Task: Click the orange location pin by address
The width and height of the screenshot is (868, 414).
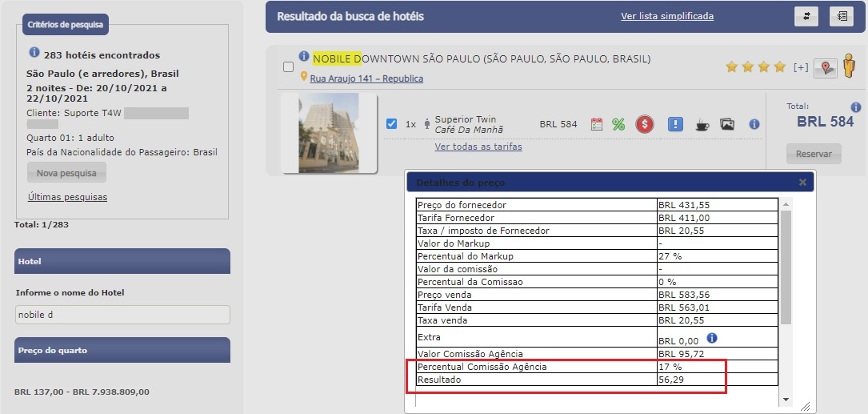Action: pyautogui.click(x=303, y=77)
